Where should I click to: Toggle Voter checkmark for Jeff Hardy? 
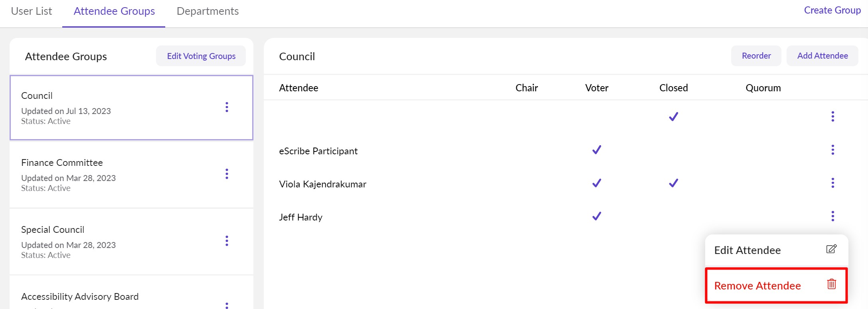(x=597, y=216)
